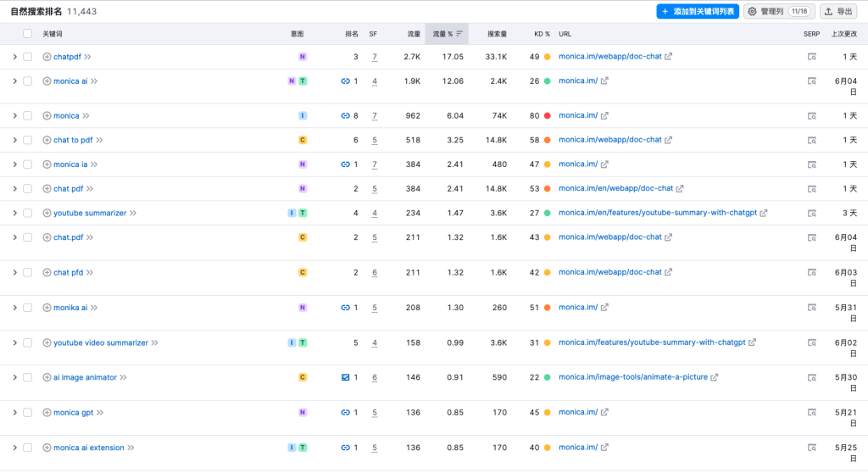Screen dimensions: 868x473
Task: Click N intent badge in chat pdf row
Action: click(x=303, y=189)
